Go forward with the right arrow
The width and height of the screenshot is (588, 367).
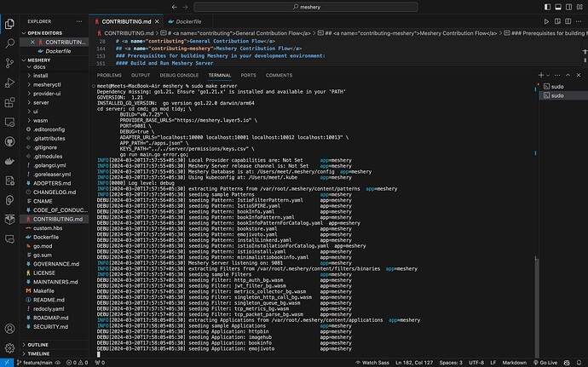(x=185, y=7)
